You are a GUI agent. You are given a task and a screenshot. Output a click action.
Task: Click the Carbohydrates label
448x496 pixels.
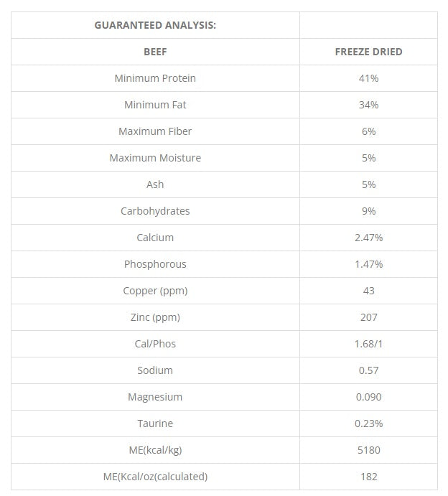coord(155,211)
